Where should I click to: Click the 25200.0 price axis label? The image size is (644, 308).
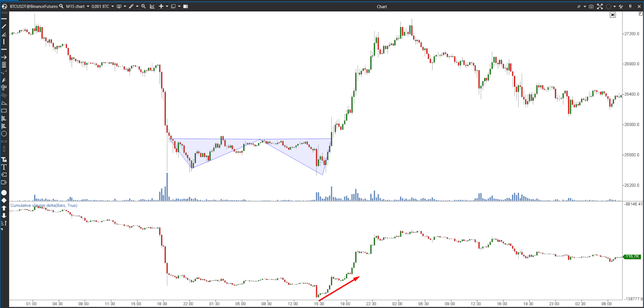pos(632,185)
